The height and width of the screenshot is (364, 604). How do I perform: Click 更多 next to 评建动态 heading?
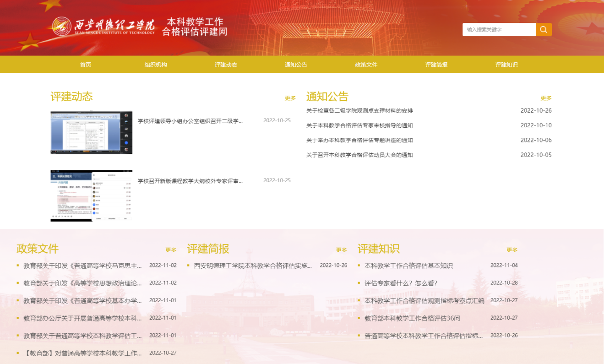click(x=290, y=98)
